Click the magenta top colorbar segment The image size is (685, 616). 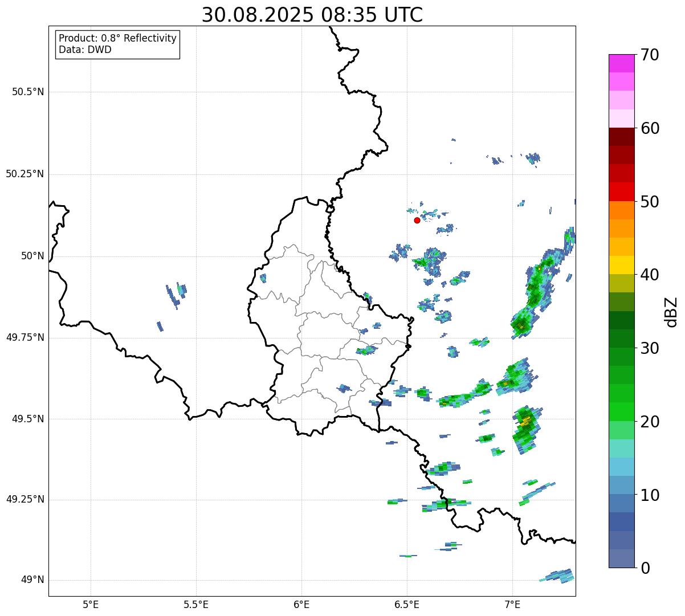coord(622,63)
